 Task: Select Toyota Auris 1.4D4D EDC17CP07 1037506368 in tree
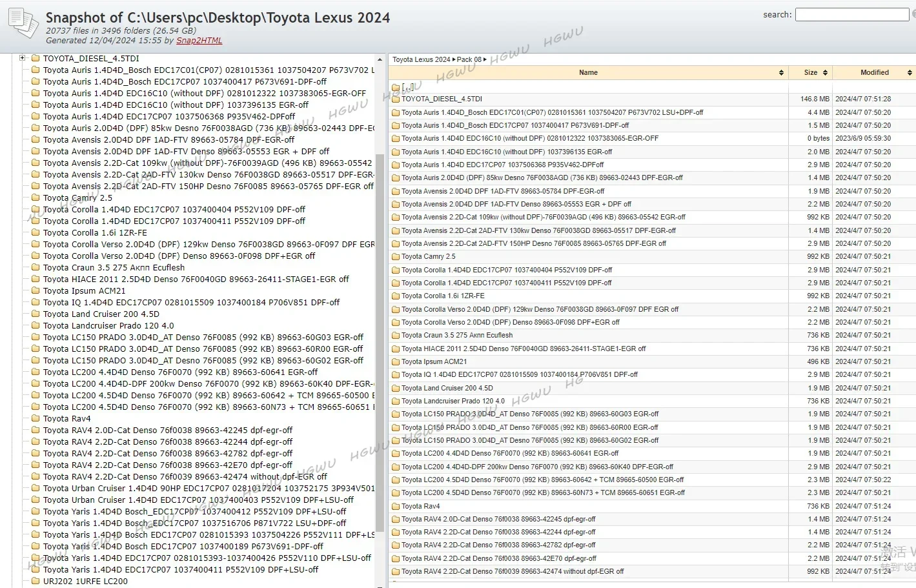(x=169, y=116)
